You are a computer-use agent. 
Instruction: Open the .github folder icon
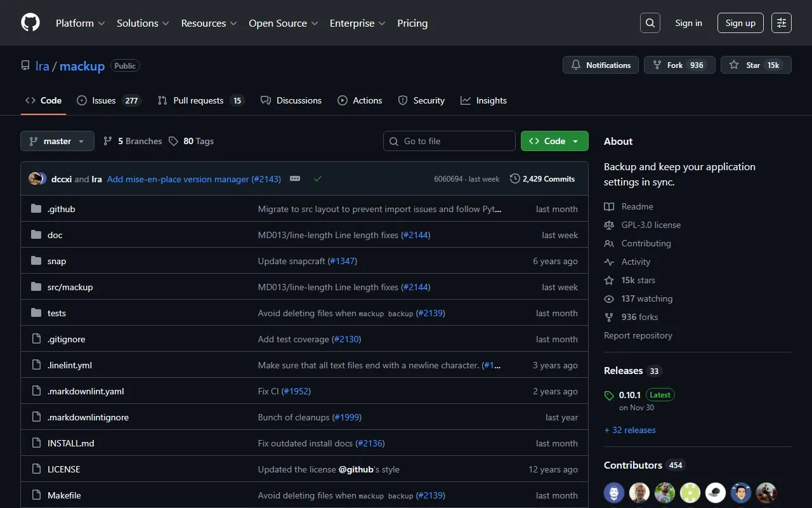coord(36,209)
